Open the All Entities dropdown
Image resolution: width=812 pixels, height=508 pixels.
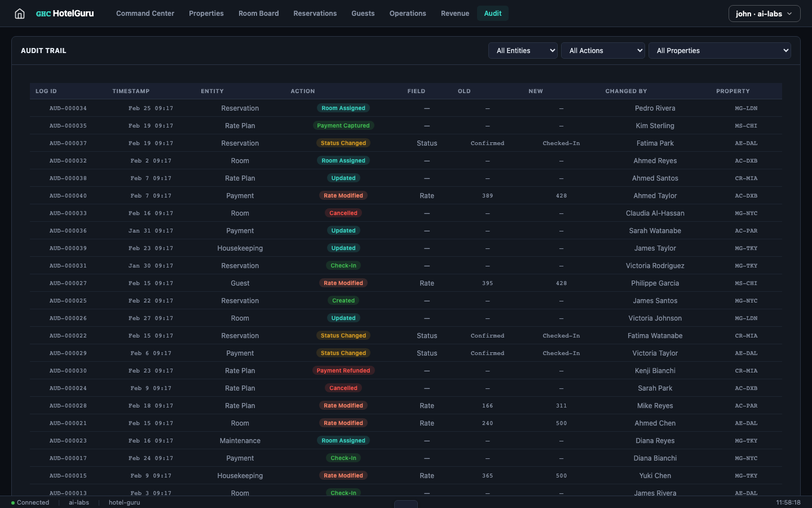[x=522, y=50]
